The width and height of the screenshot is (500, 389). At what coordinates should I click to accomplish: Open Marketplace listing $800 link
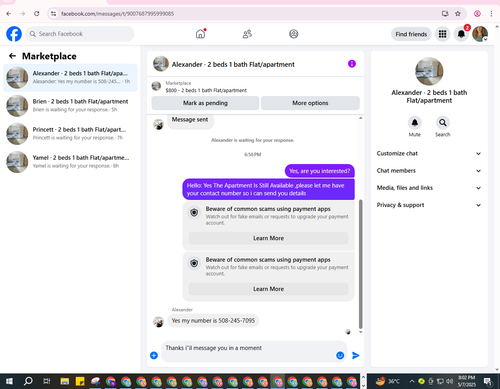[206, 90]
